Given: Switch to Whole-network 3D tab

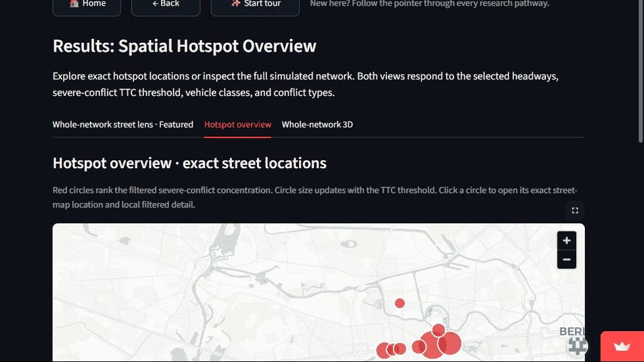Looking at the screenshot, I should click(317, 125).
